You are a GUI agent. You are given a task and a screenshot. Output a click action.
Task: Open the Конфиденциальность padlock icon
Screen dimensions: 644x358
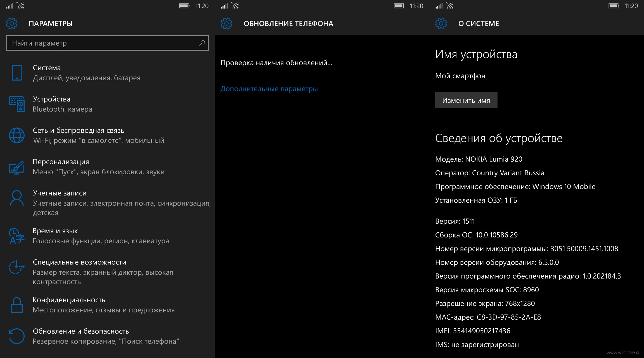(x=16, y=305)
